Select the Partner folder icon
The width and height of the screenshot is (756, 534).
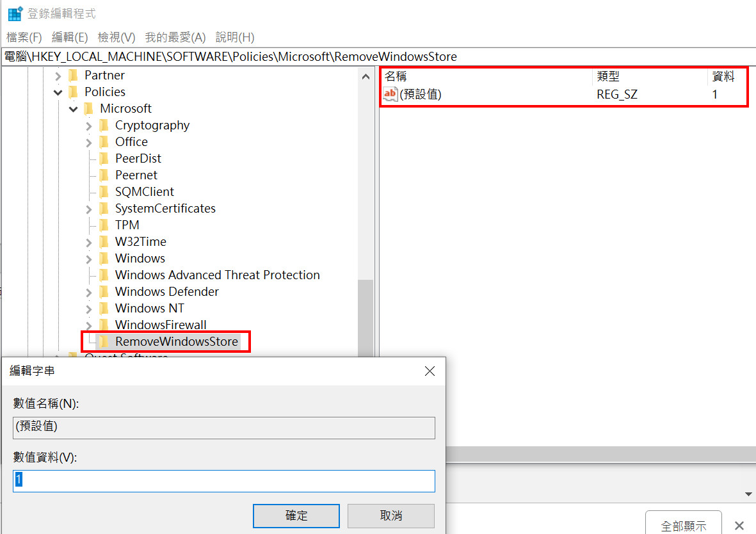[x=73, y=76]
